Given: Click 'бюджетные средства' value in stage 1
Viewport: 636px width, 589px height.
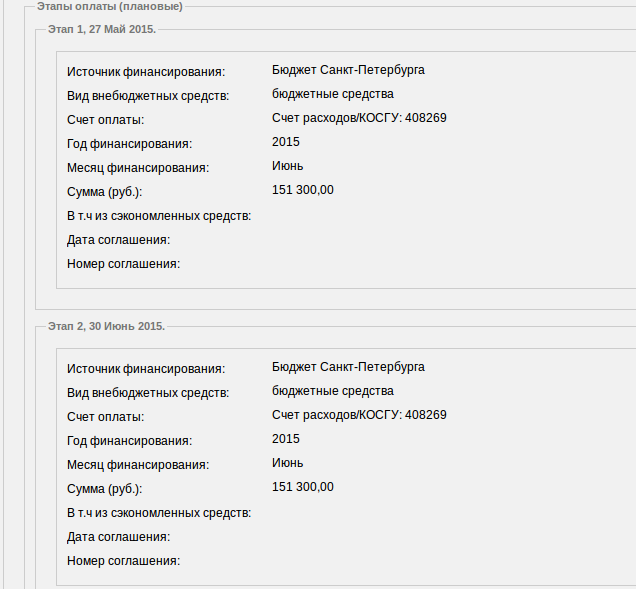Looking at the screenshot, I should (333, 94).
